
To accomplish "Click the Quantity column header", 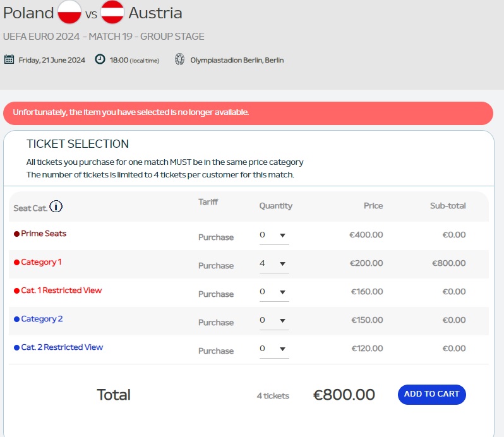I will (x=276, y=206).
